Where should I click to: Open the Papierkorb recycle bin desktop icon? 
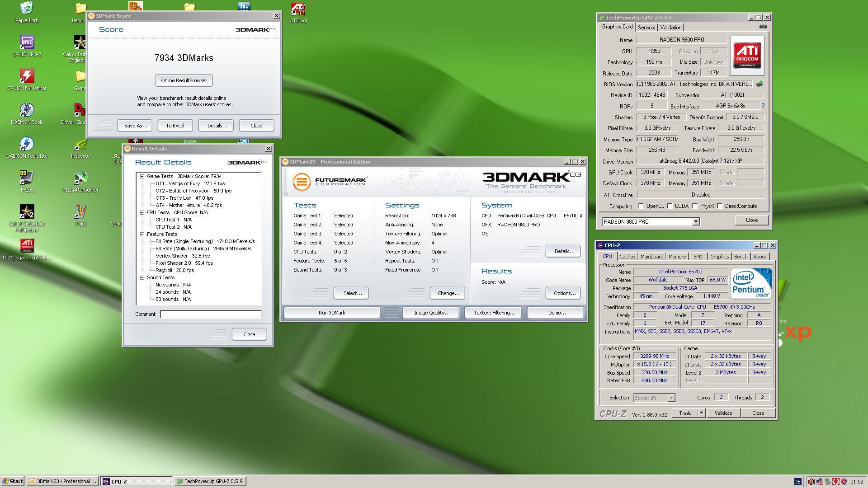tap(27, 12)
